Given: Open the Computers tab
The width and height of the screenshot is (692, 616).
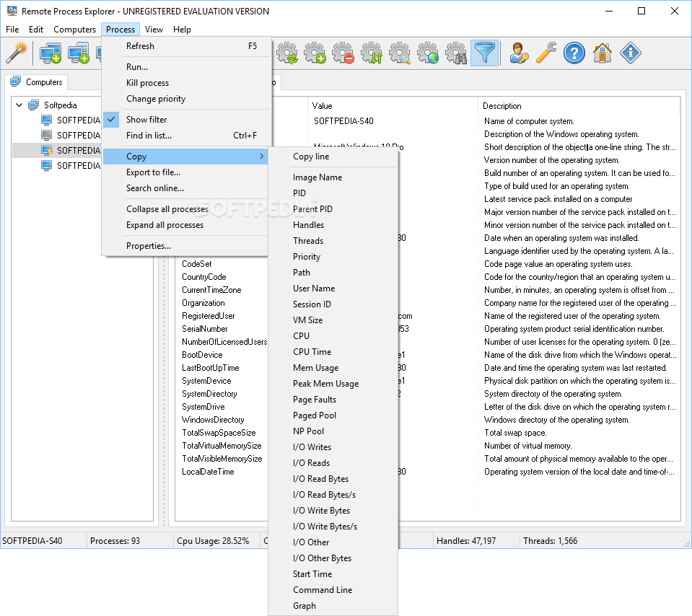Looking at the screenshot, I should (36, 82).
